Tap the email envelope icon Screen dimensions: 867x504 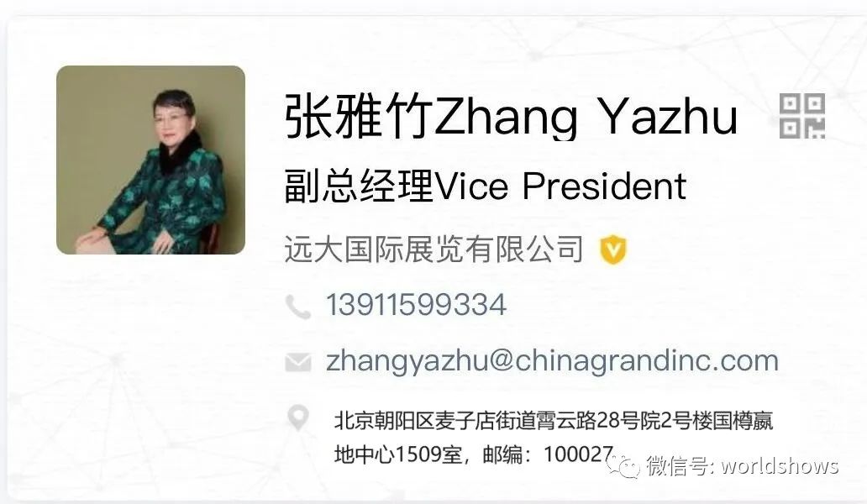coord(298,363)
